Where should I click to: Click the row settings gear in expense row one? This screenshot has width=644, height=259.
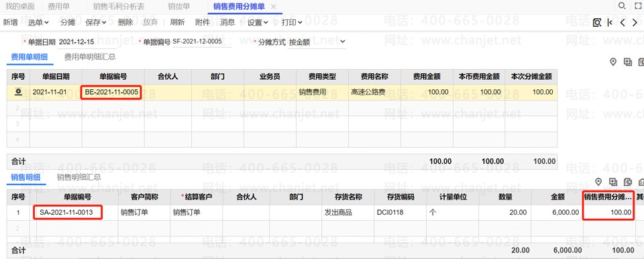point(18,92)
